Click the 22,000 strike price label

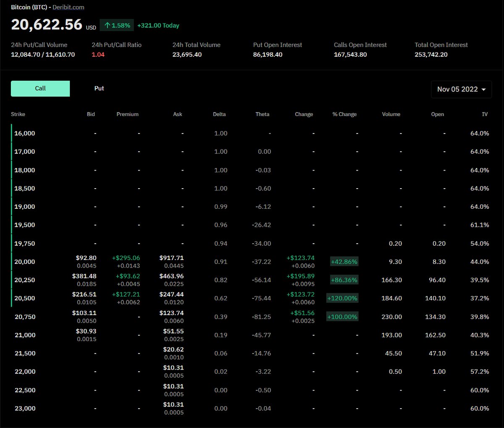click(x=25, y=371)
